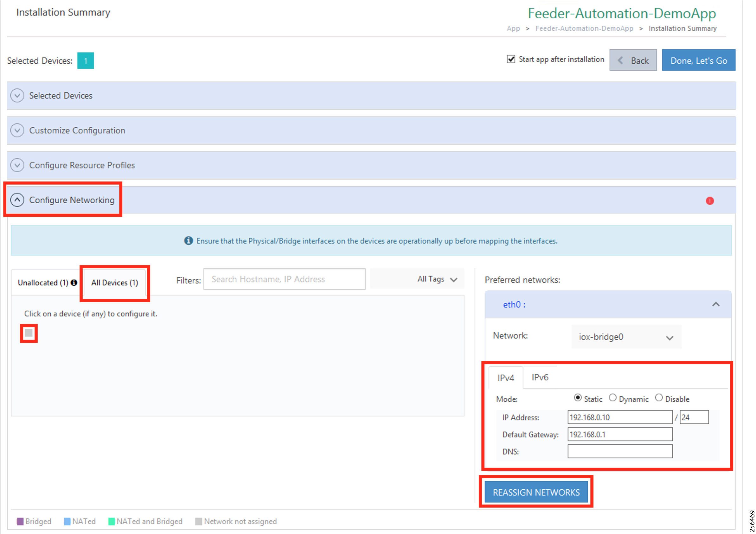Switch to the Unallocated (1) tab
The image size is (756, 534).
47,283
